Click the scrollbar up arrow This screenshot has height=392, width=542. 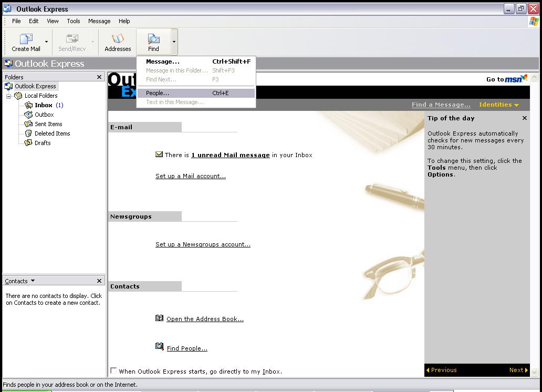(535, 77)
